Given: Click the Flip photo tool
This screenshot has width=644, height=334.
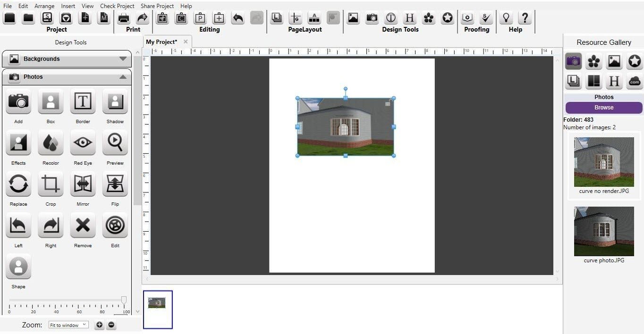Looking at the screenshot, I should tap(115, 184).
